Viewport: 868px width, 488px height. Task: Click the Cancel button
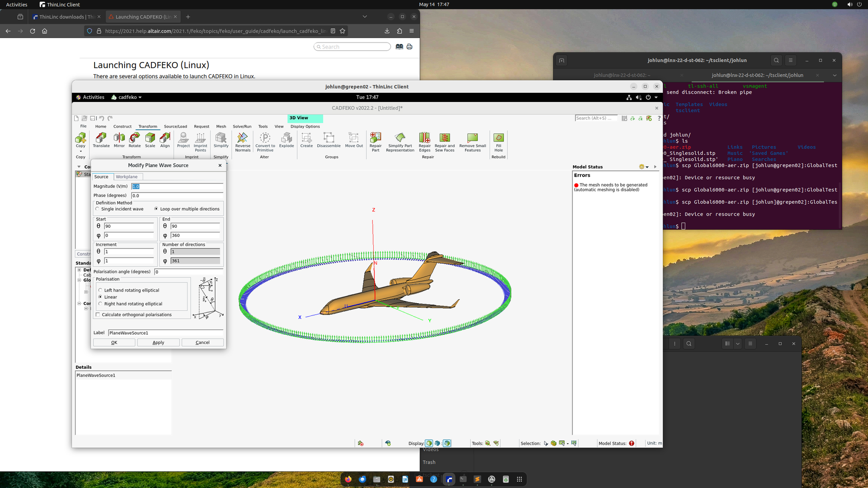tap(203, 343)
